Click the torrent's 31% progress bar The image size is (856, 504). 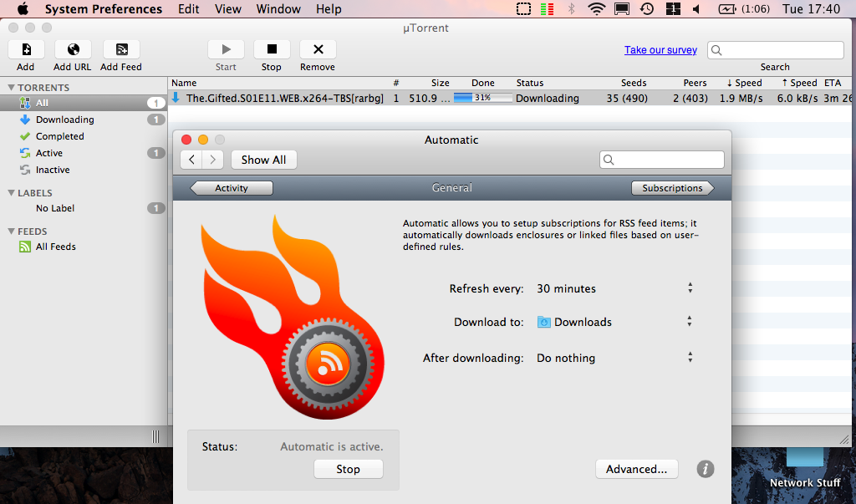tap(482, 98)
